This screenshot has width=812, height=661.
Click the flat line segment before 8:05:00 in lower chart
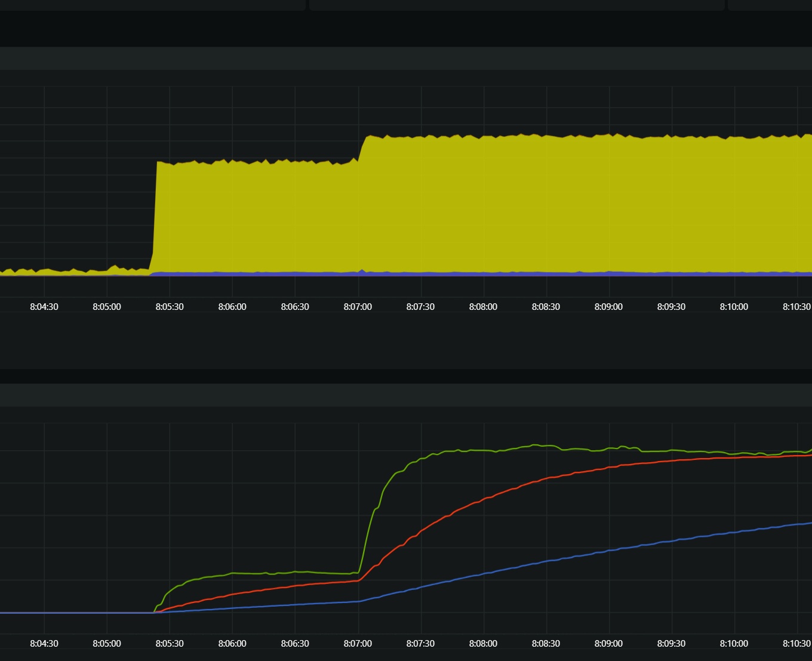[x=72, y=613]
